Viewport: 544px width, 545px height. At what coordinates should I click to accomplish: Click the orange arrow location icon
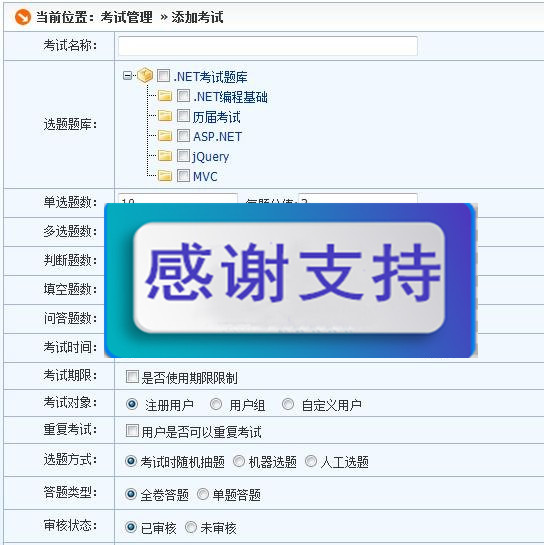click(23, 17)
